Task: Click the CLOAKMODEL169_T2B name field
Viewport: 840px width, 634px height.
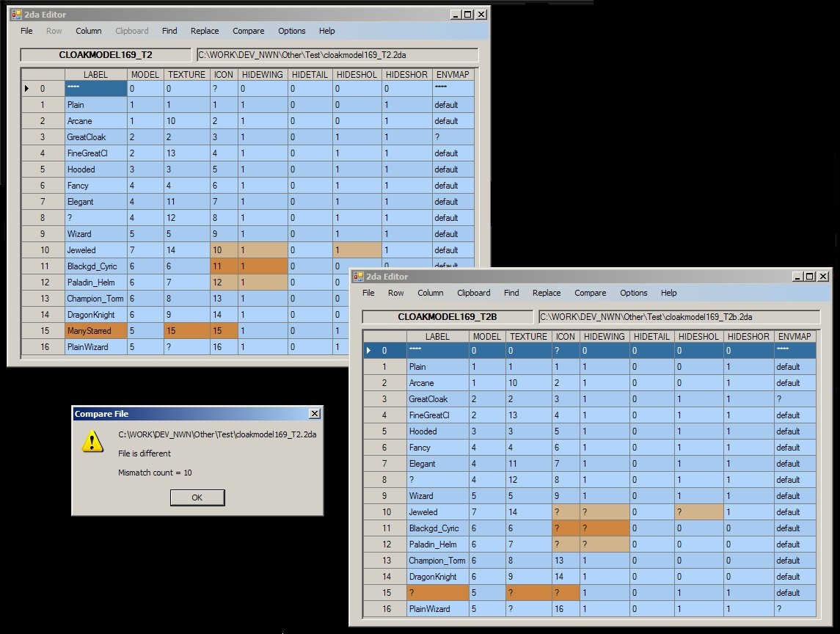Action: point(448,316)
